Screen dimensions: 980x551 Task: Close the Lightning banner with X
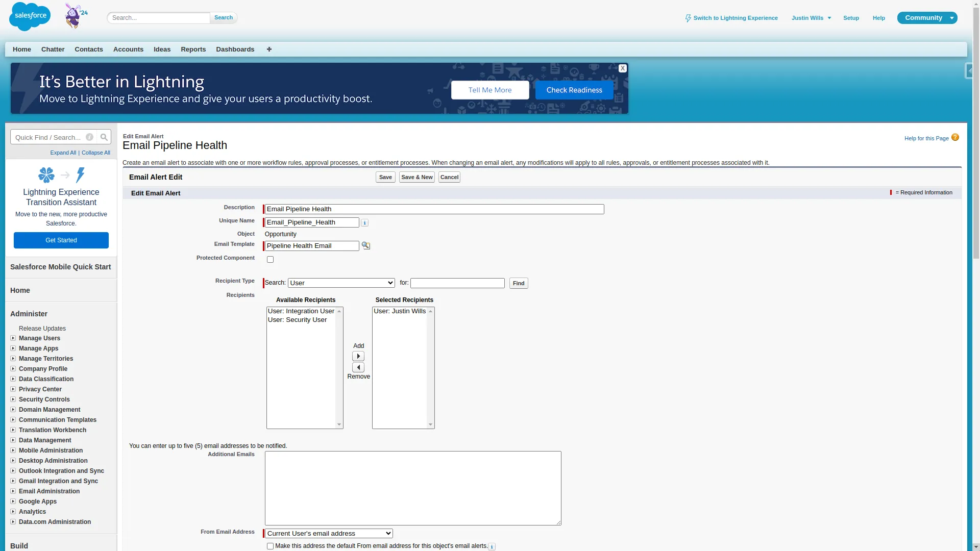click(623, 68)
